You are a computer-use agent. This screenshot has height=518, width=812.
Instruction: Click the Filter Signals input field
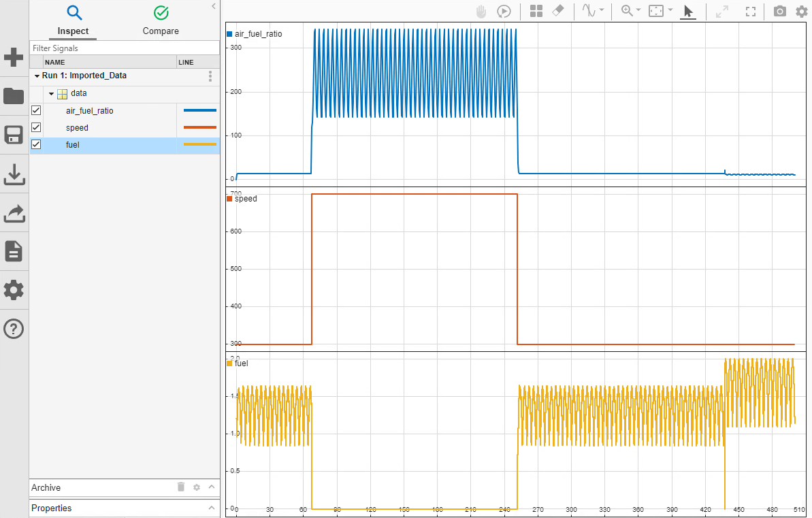pyautogui.click(x=125, y=48)
